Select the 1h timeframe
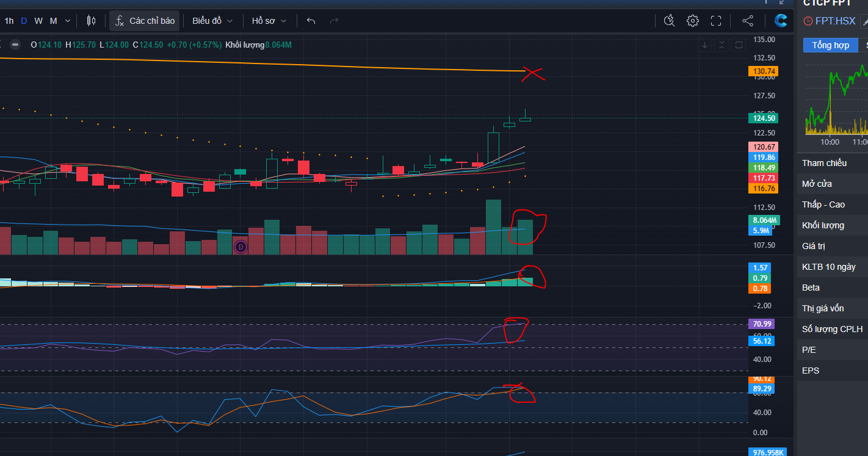 click(9, 21)
